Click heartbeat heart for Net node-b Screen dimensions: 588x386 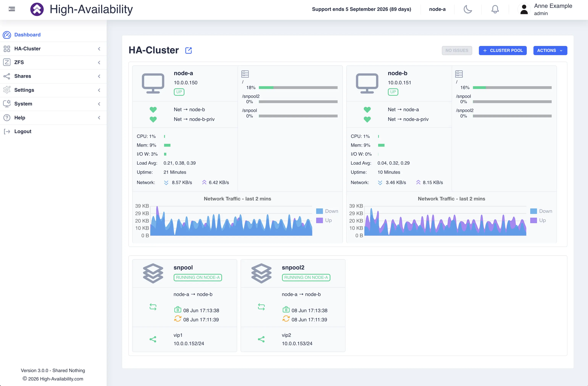(153, 109)
